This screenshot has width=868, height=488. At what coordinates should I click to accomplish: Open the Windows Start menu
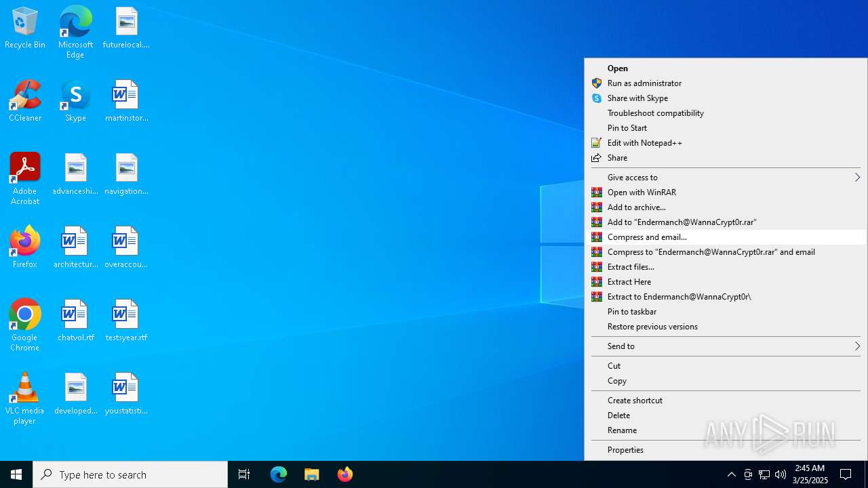(16, 474)
